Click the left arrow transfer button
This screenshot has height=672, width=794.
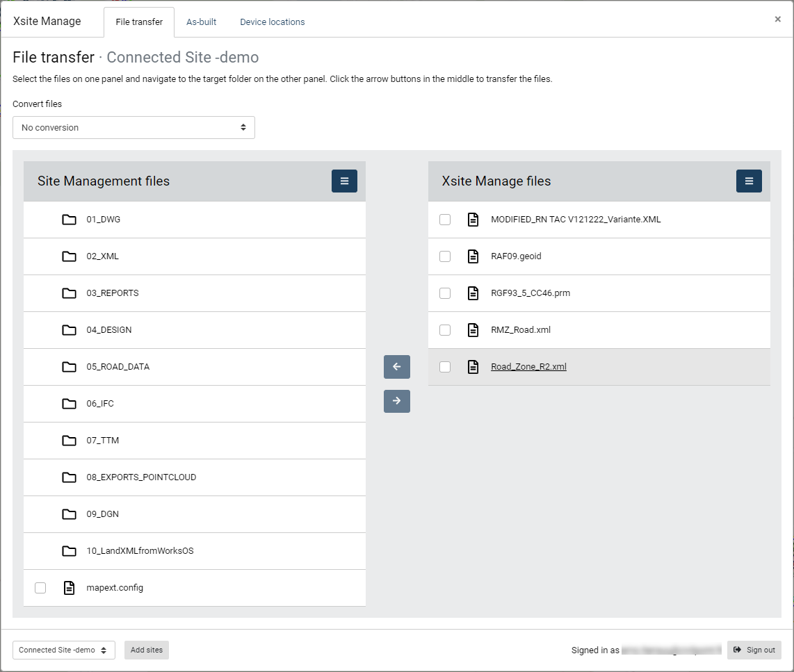click(x=396, y=367)
